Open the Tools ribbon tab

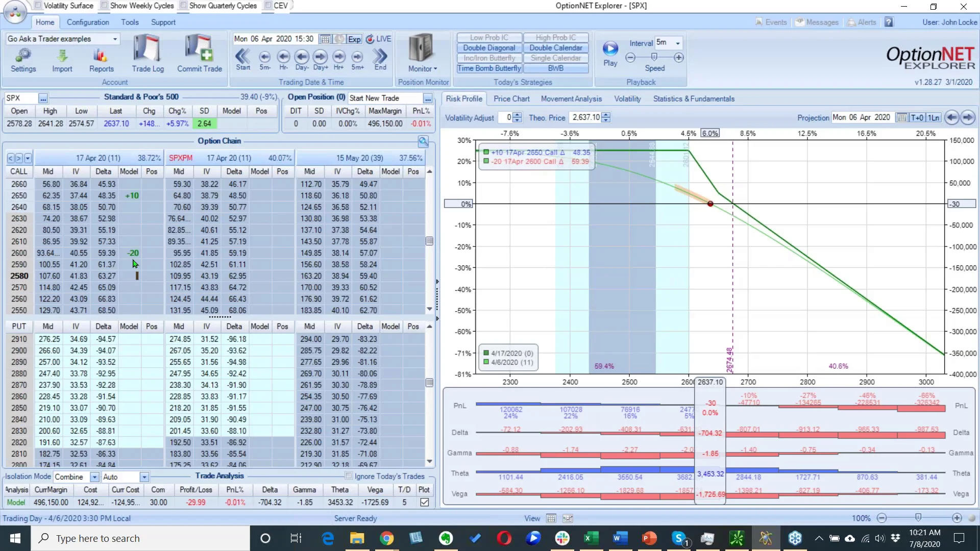130,22
